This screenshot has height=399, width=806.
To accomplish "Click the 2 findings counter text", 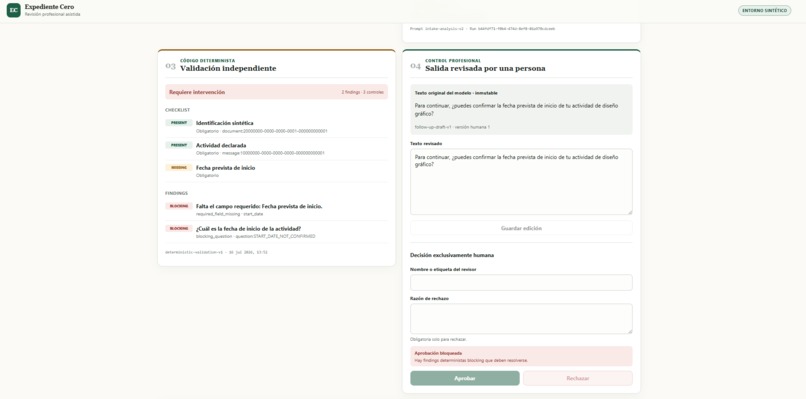I will pyautogui.click(x=362, y=92).
